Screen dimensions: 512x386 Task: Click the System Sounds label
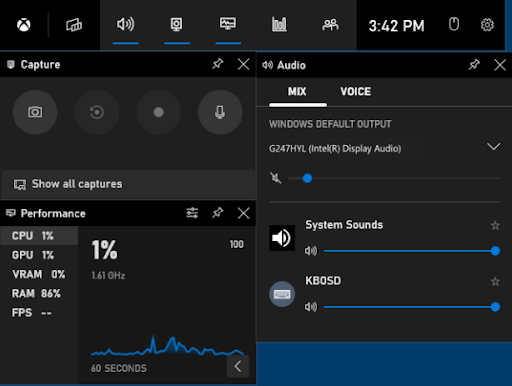coord(344,225)
